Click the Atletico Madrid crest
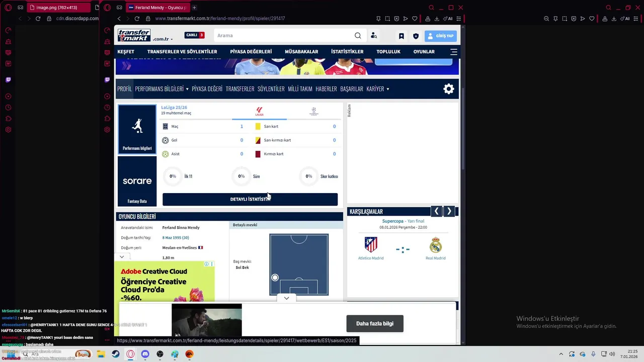This screenshot has height=362, width=644. coord(371,245)
